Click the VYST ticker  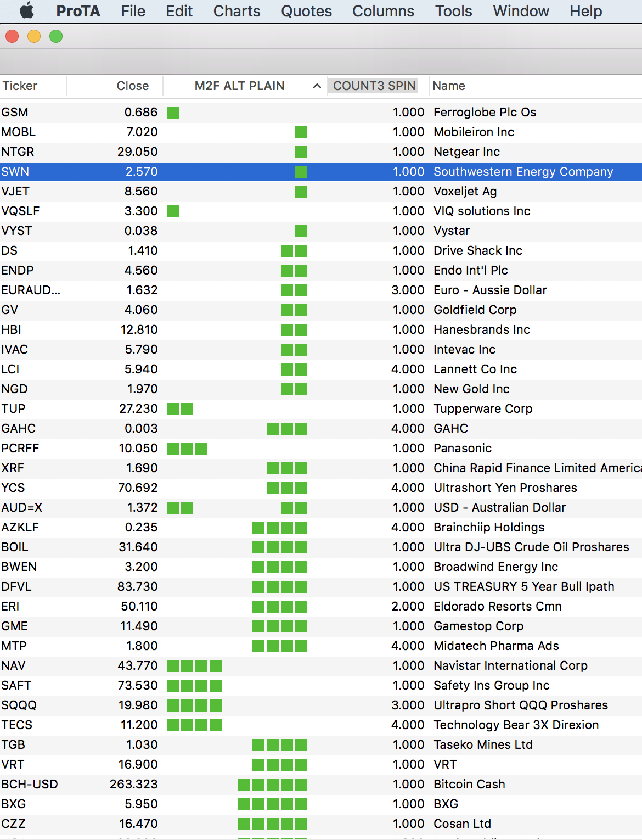pos(17,231)
